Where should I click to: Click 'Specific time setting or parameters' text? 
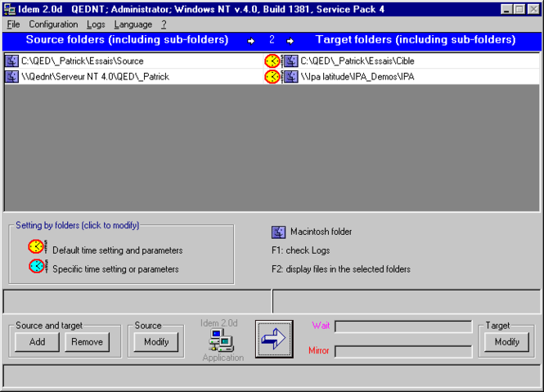pyautogui.click(x=115, y=269)
